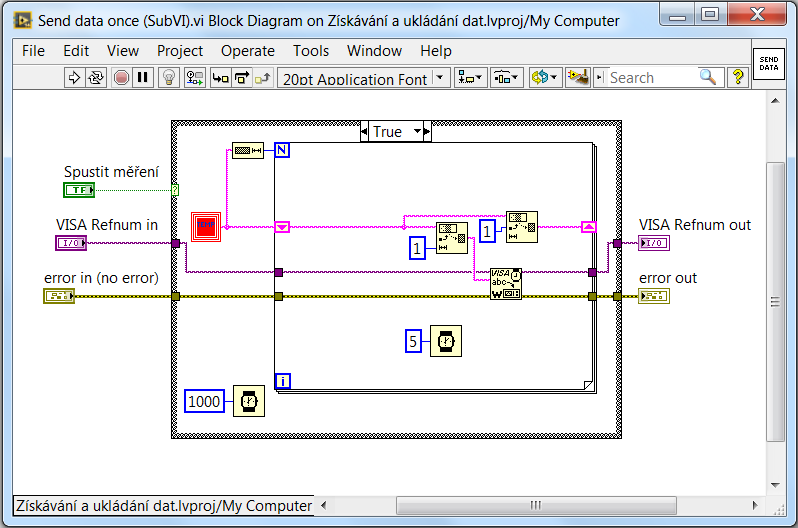
Task: Open the Window menu
Action: tap(375, 51)
